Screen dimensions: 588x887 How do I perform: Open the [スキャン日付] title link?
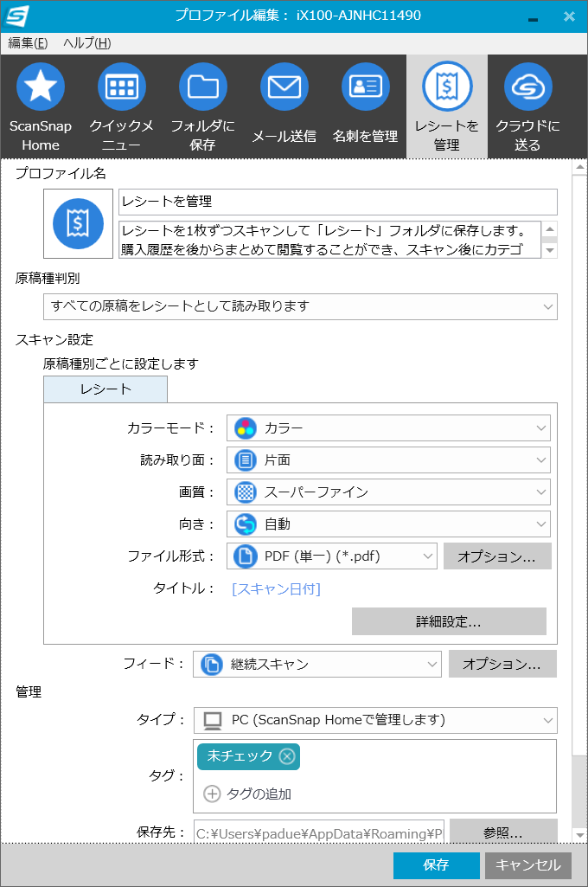coord(277,589)
